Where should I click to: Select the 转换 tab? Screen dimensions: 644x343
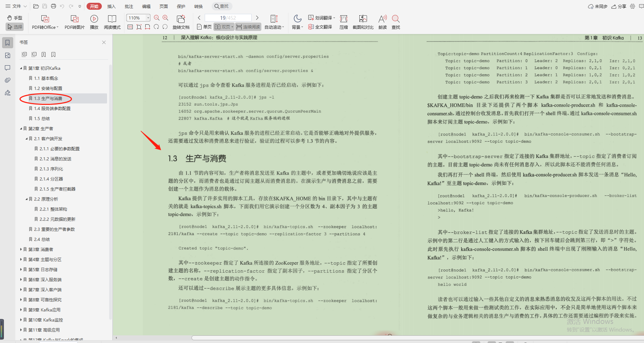tap(198, 6)
